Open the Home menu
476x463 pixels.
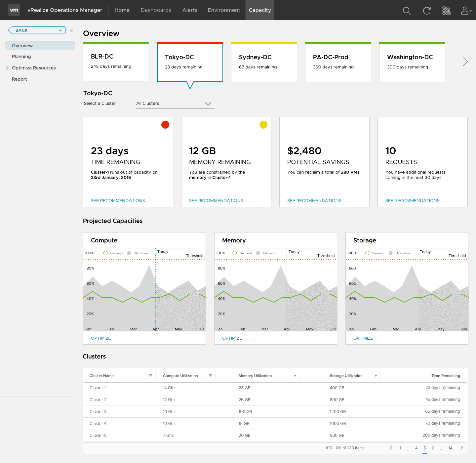122,10
